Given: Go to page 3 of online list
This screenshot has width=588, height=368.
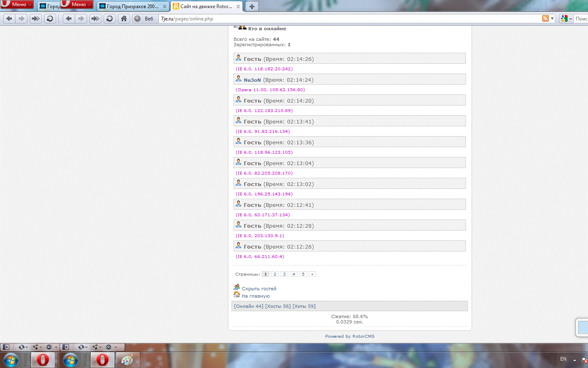Looking at the screenshot, I should (x=284, y=274).
